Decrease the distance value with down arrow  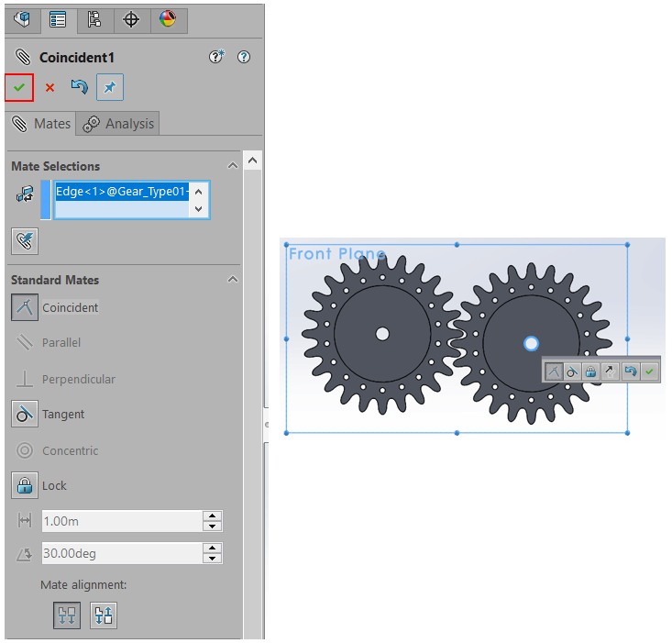(212, 527)
